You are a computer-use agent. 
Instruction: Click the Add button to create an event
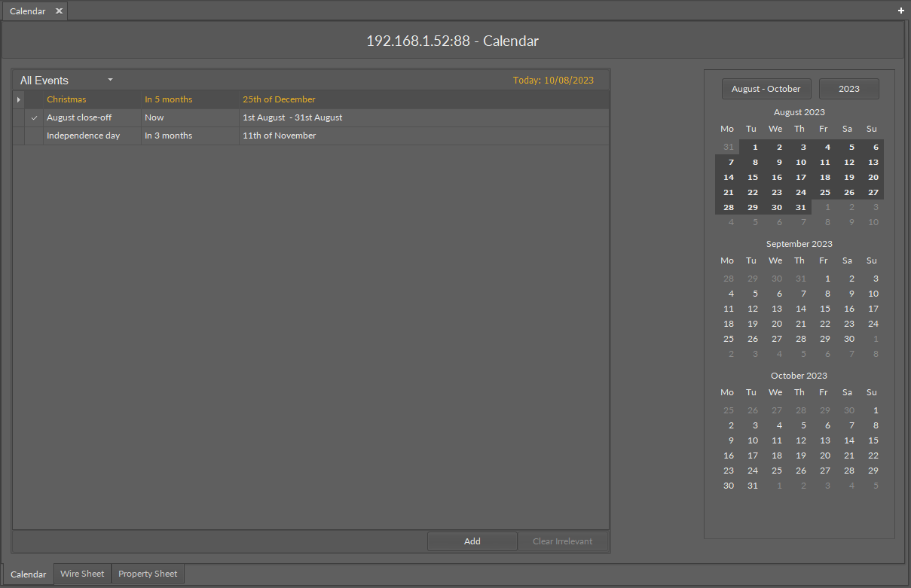[472, 541]
